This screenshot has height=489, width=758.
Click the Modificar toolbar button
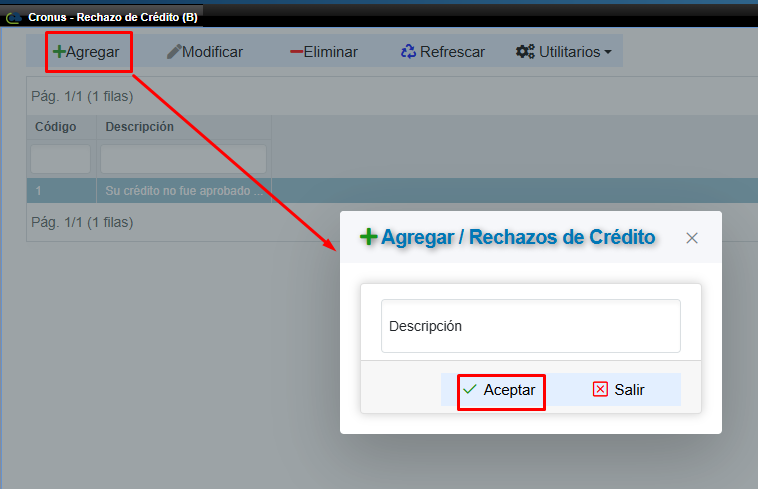point(204,52)
